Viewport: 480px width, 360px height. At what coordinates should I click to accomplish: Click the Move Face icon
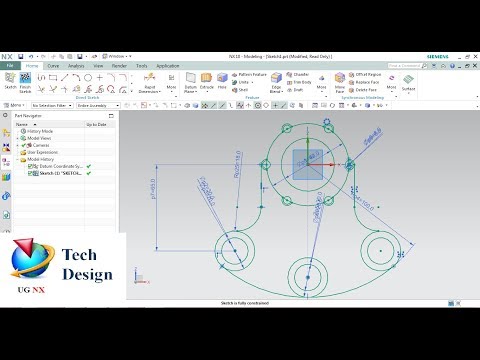tap(340, 79)
